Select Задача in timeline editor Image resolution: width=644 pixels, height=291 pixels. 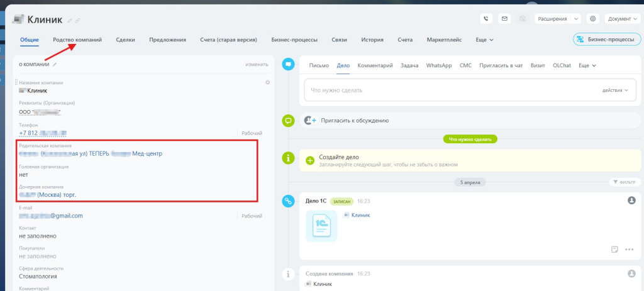tap(409, 65)
